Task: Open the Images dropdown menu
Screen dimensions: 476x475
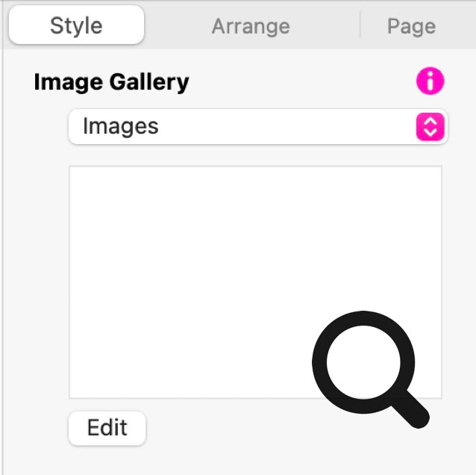Action: [257, 127]
